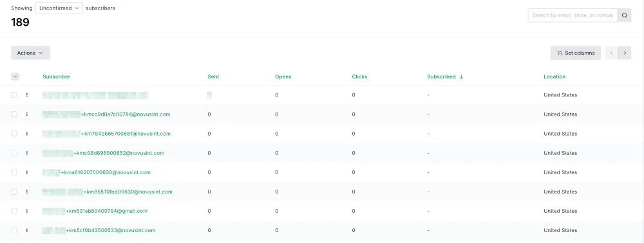The width and height of the screenshot is (644, 243).
Task: Select checkbox for km5cf0b43500533 subscriber
Action: click(14, 230)
